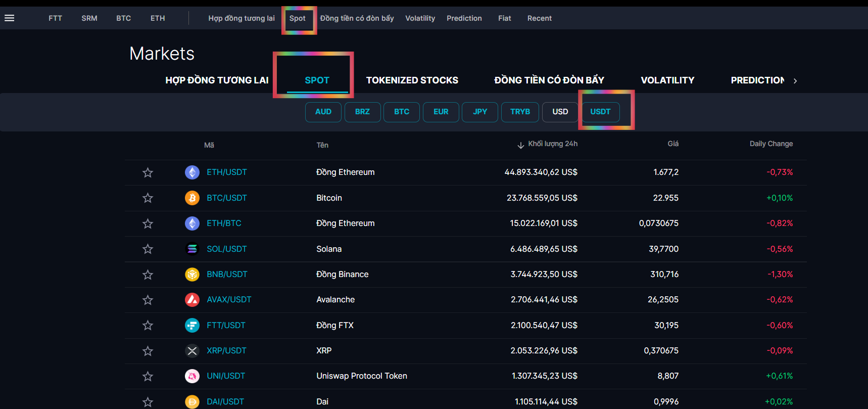Viewport: 868px width, 409px height.
Task: Click the Uniswap token icon
Action: coord(192,376)
